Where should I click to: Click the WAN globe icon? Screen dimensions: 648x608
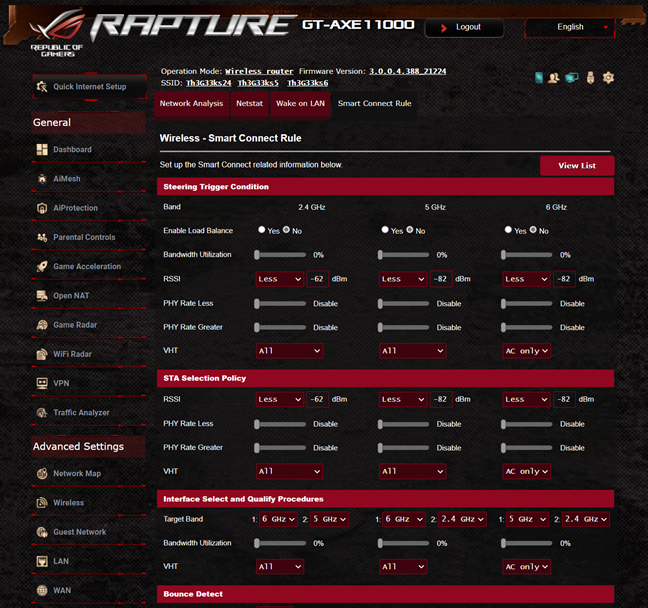coord(42,590)
